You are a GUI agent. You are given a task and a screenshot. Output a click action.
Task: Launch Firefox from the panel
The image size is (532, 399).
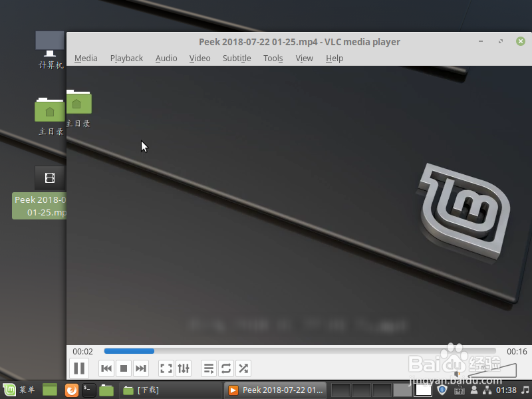point(72,390)
